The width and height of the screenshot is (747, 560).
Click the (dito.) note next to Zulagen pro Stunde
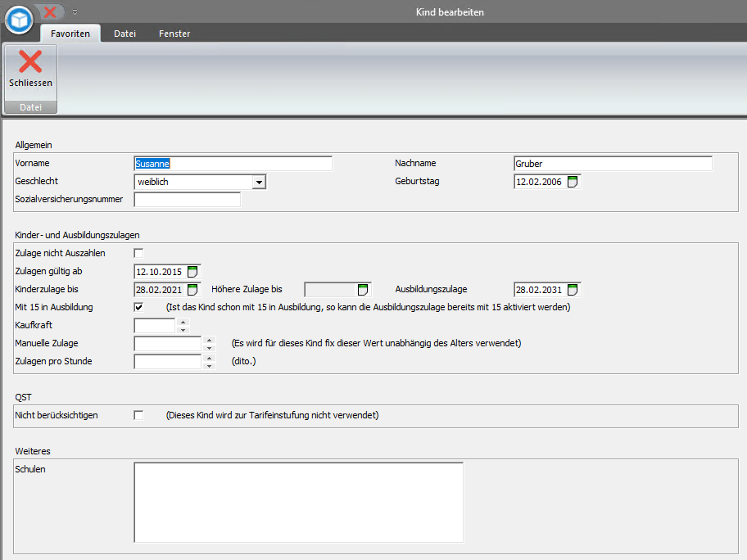pyautogui.click(x=243, y=361)
